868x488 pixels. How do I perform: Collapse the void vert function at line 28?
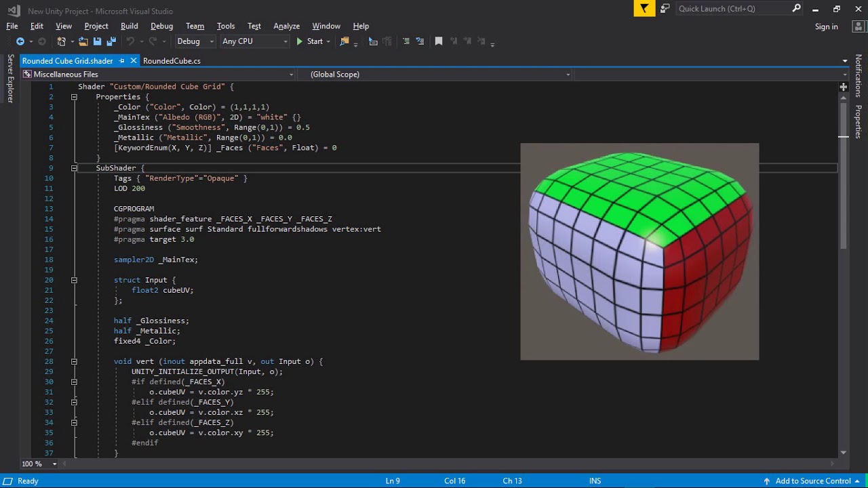pos(74,361)
